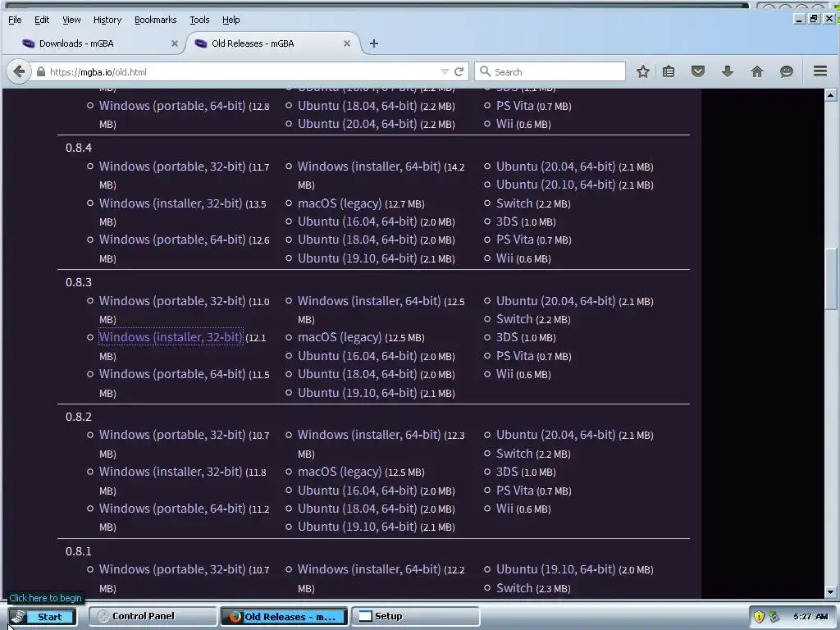Viewport: 840px width, 630px height.
Task: Reload the page with the refresh icon
Action: click(x=459, y=72)
